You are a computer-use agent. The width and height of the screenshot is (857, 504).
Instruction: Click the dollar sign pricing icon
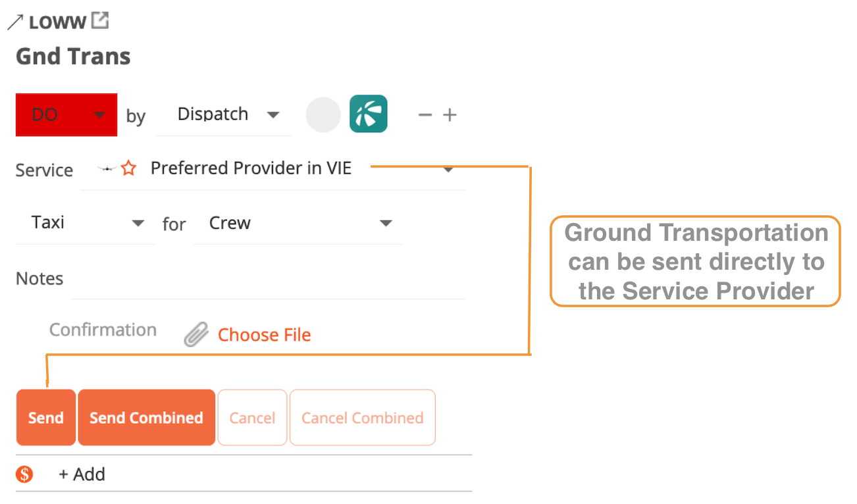pos(24,474)
